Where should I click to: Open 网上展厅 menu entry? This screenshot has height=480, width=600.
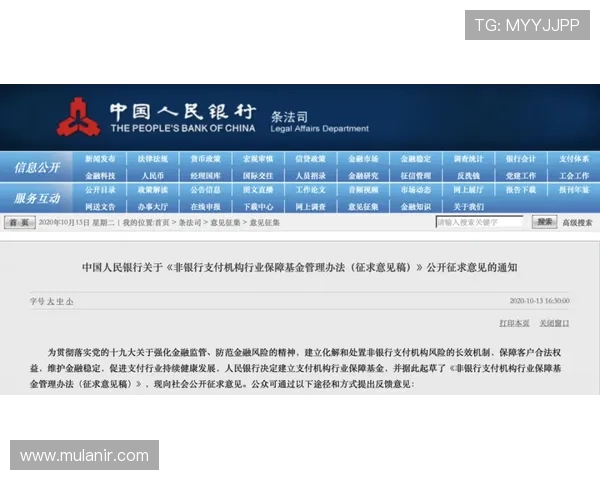[x=468, y=190]
